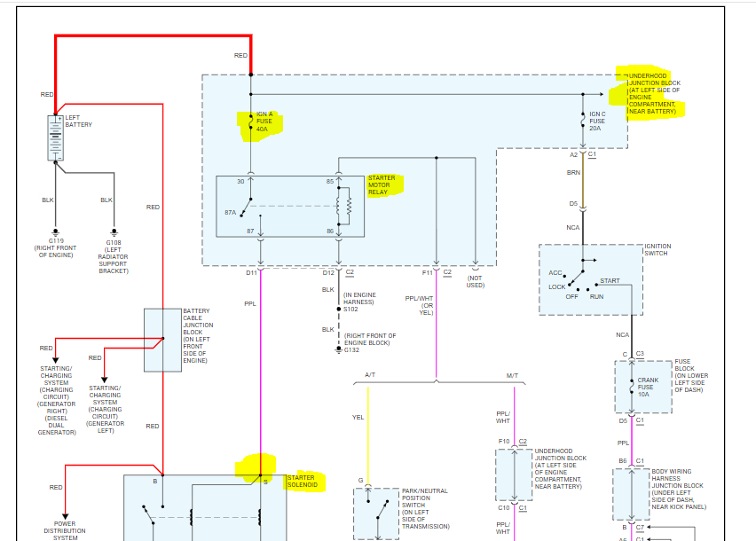Click the 'START' position in ignition switch
Screen dimensions: 756x541
point(610,280)
